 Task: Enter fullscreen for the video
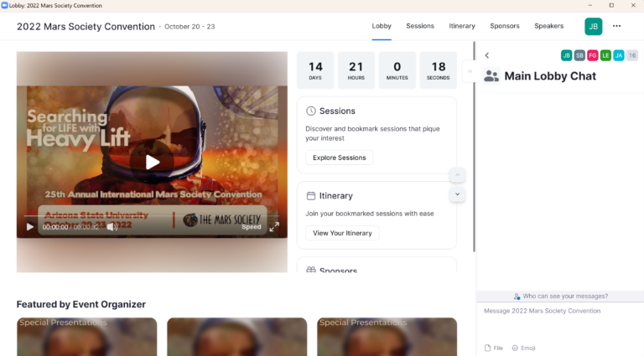(274, 227)
